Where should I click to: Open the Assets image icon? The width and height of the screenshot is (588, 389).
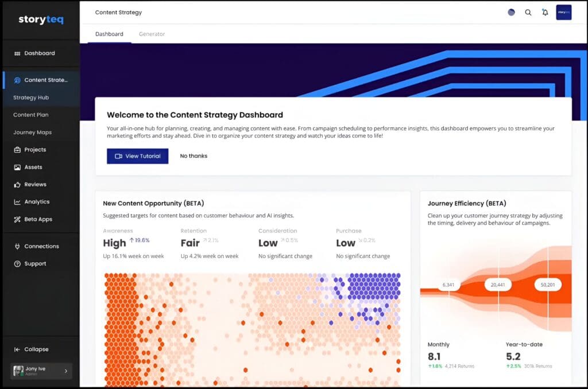(x=17, y=168)
